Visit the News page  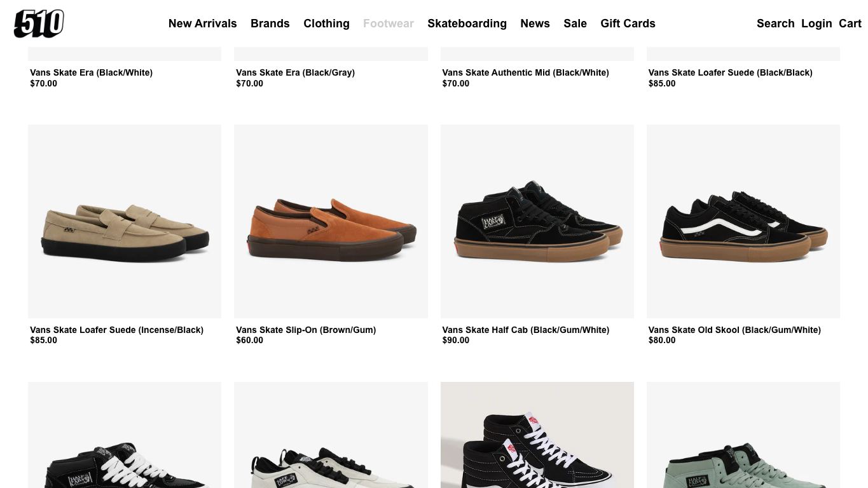(x=535, y=24)
